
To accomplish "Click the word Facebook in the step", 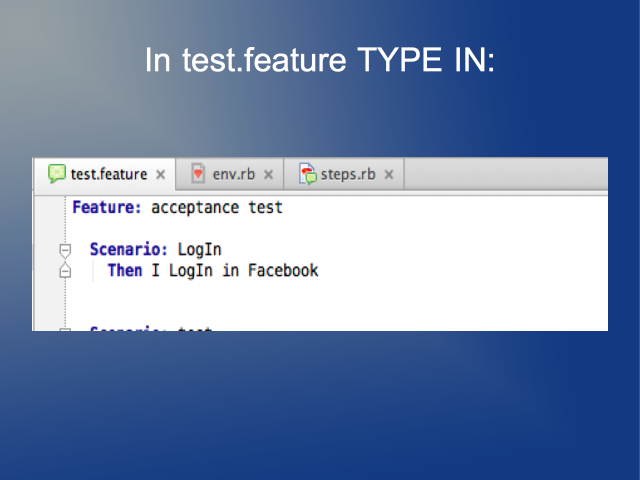I will 283,271.
